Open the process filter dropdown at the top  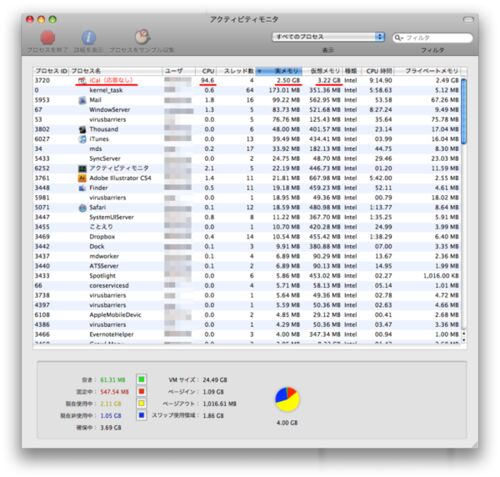point(328,37)
